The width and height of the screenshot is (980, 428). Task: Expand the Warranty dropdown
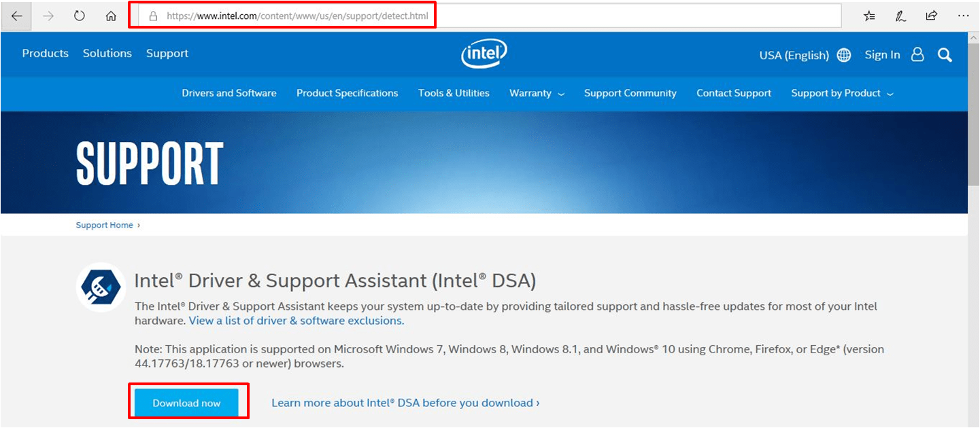[537, 93]
